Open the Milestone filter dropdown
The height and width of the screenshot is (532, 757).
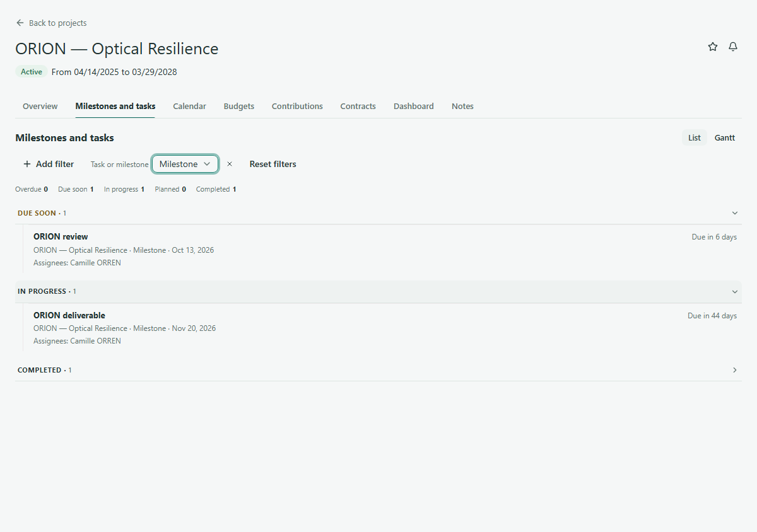(185, 164)
